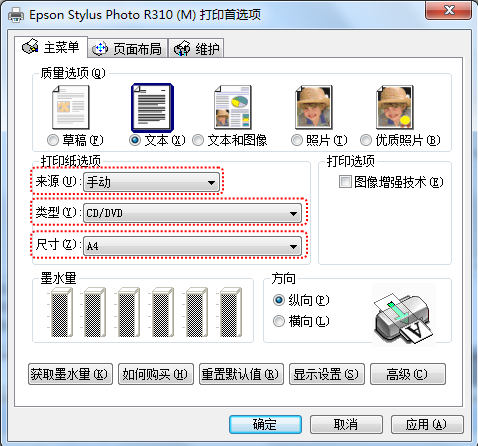Open the 来源 source dropdown
This screenshot has width=478, height=446.
pyautogui.click(x=152, y=182)
